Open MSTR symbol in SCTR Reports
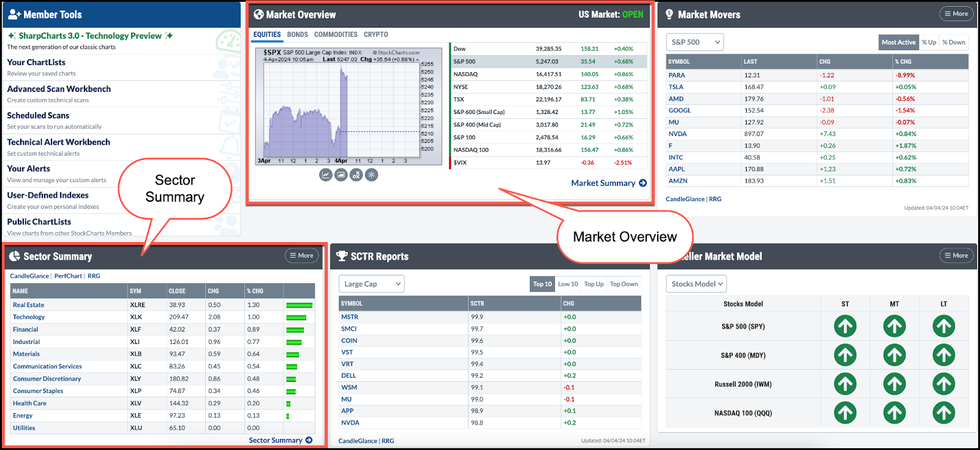Viewport: 980px width, 450px height. (x=350, y=317)
